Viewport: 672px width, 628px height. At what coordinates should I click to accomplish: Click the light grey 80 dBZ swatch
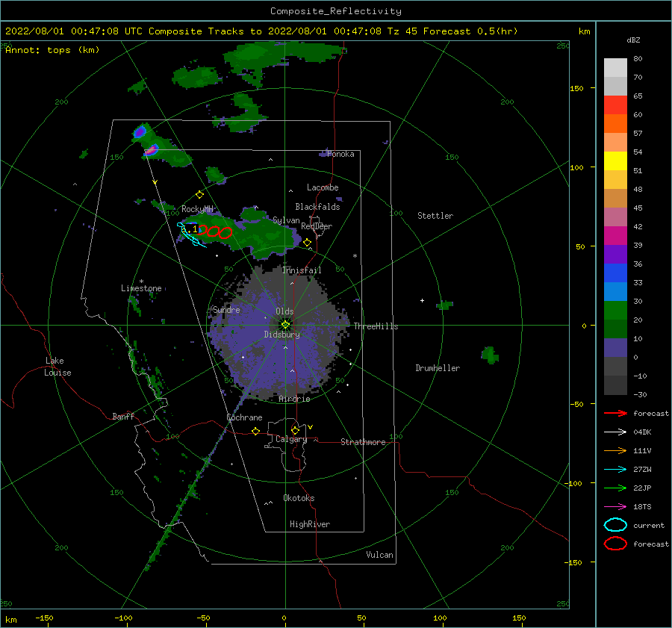pyautogui.click(x=615, y=67)
